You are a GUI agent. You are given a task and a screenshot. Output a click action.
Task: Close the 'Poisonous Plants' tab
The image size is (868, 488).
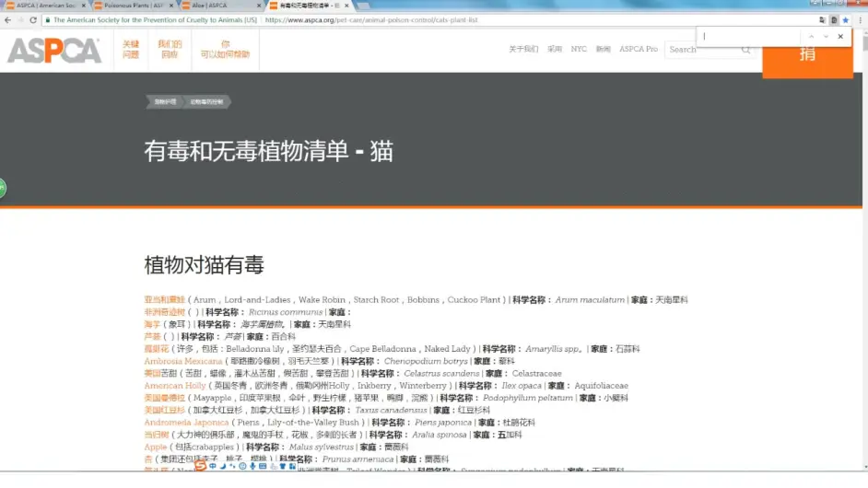(x=171, y=6)
